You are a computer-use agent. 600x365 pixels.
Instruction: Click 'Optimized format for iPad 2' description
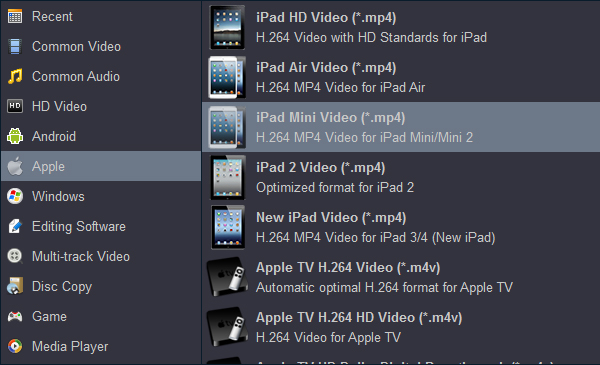click(335, 187)
